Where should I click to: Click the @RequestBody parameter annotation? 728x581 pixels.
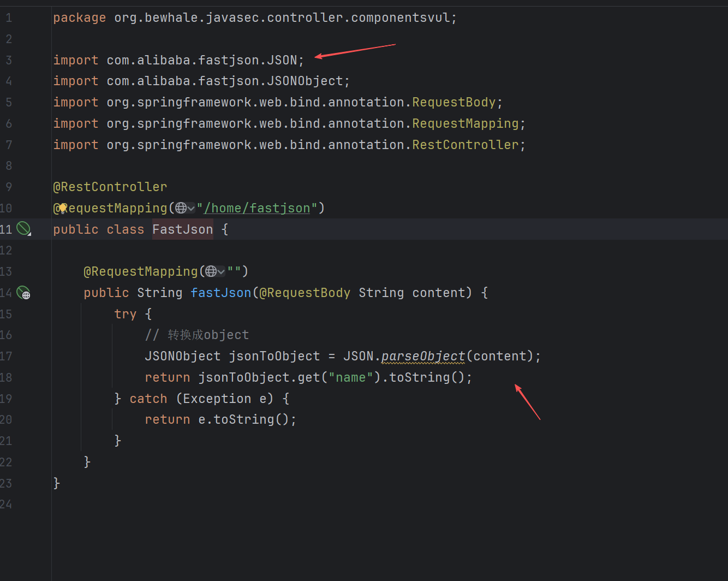click(305, 293)
